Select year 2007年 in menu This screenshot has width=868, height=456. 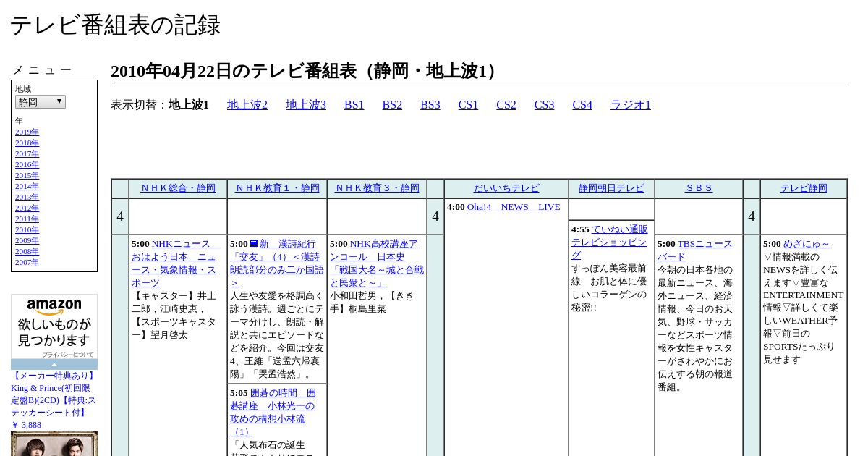27,262
